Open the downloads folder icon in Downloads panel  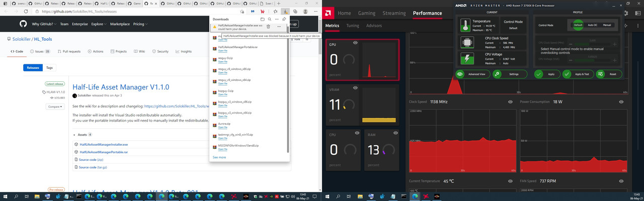coord(263,19)
